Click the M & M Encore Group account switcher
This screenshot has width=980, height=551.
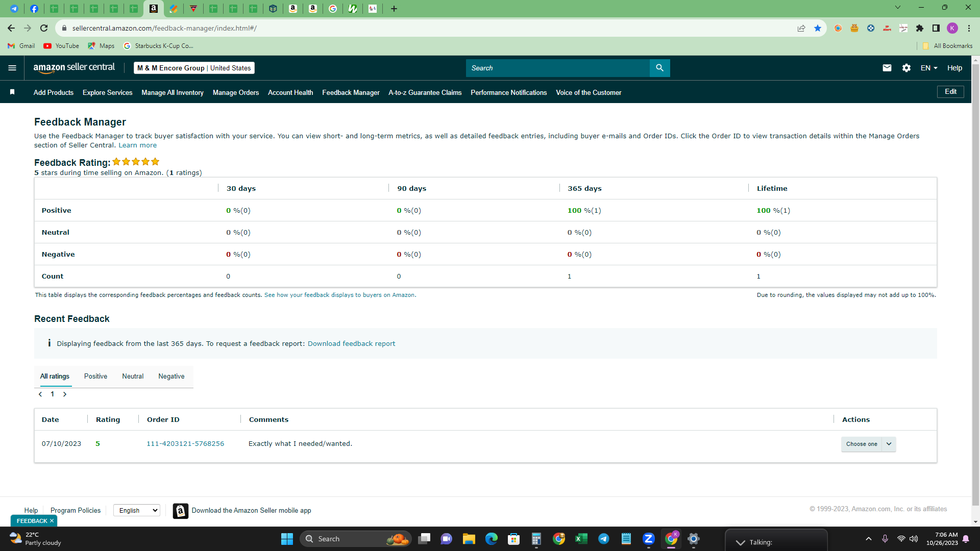194,68
